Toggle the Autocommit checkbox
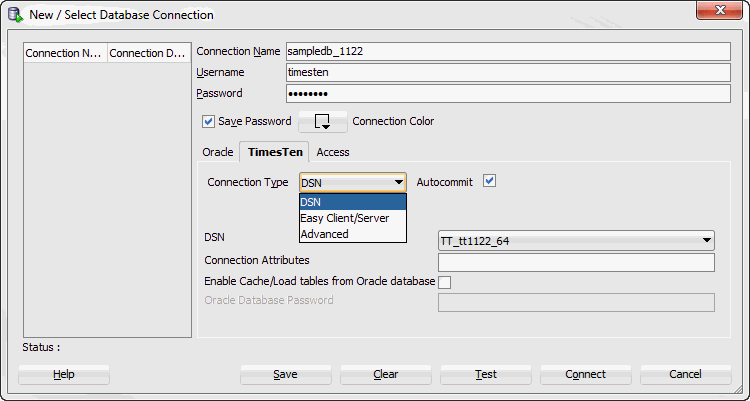Image resolution: width=750 pixels, height=401 pixels. pos(489,181)
